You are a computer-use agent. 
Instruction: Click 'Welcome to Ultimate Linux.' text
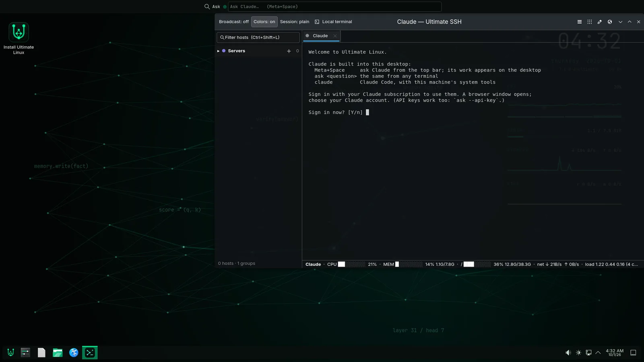[347, 52]
